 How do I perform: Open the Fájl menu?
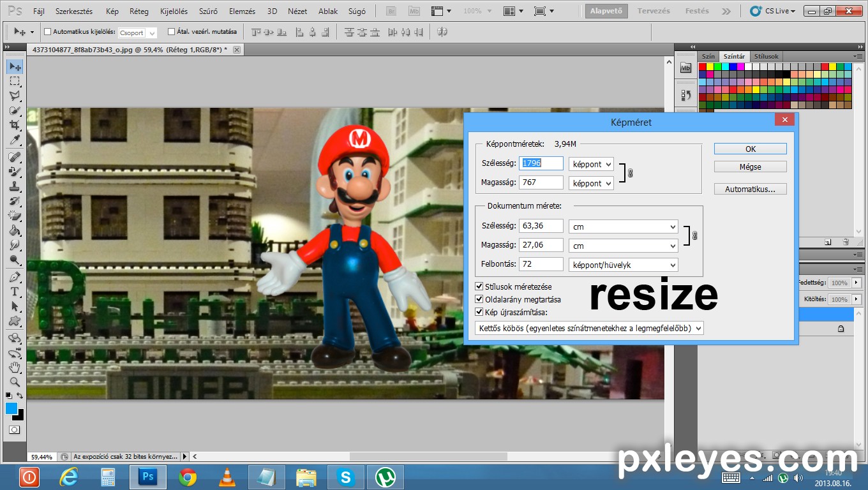pyautogui.click(x=38, y=11)
